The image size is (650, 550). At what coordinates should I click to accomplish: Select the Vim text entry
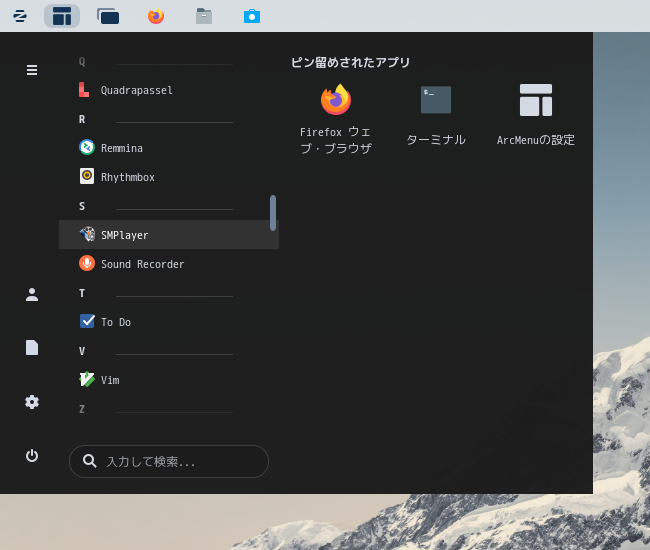(110, 380)
